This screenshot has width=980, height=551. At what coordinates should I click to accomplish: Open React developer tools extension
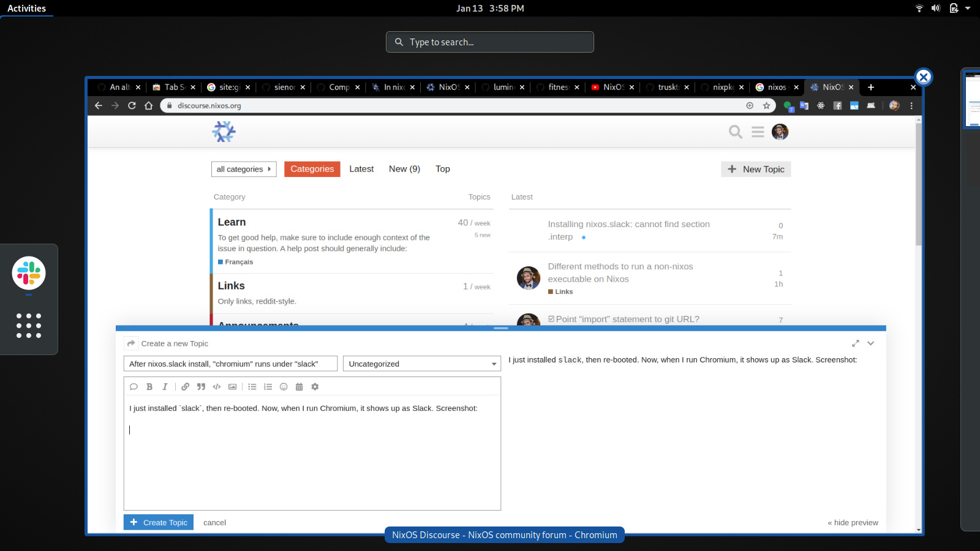click(821, 105)
